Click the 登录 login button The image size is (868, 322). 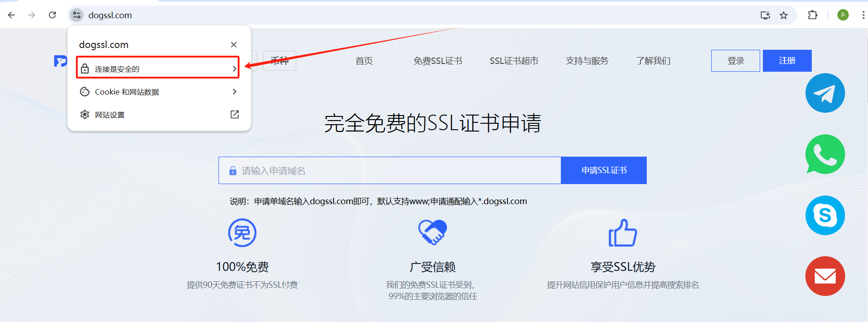[735, 61]
